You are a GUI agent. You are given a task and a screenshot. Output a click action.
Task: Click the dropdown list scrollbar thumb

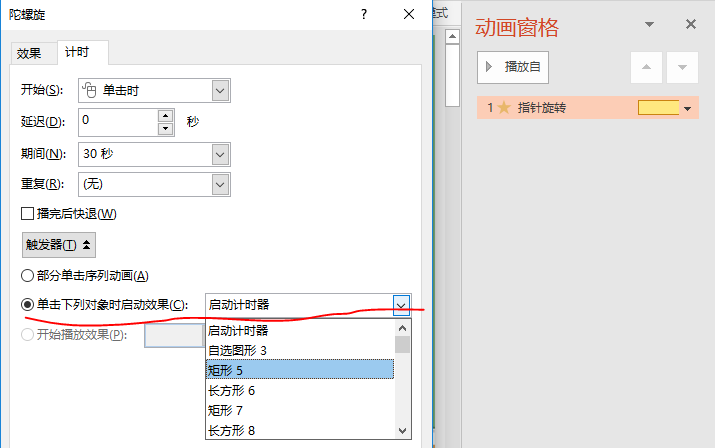402,345
